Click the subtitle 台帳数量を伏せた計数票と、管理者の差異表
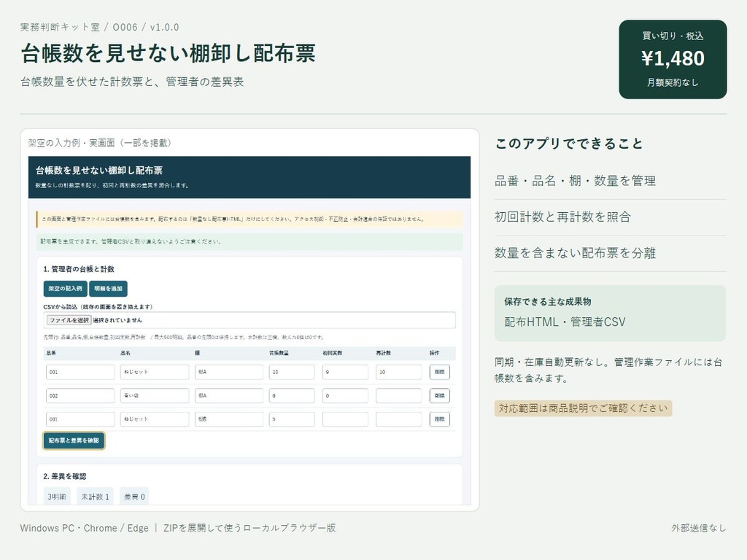747x560 pixels. pyautogui.click(x=132, y=82)
